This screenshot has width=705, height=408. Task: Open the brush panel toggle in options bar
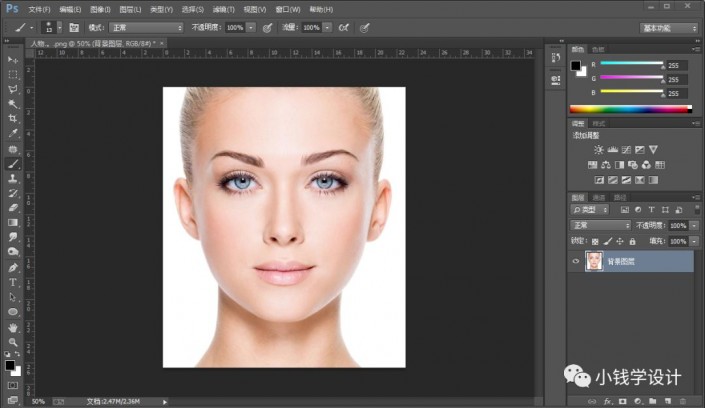pyautogui.click(x=73, y=28)
